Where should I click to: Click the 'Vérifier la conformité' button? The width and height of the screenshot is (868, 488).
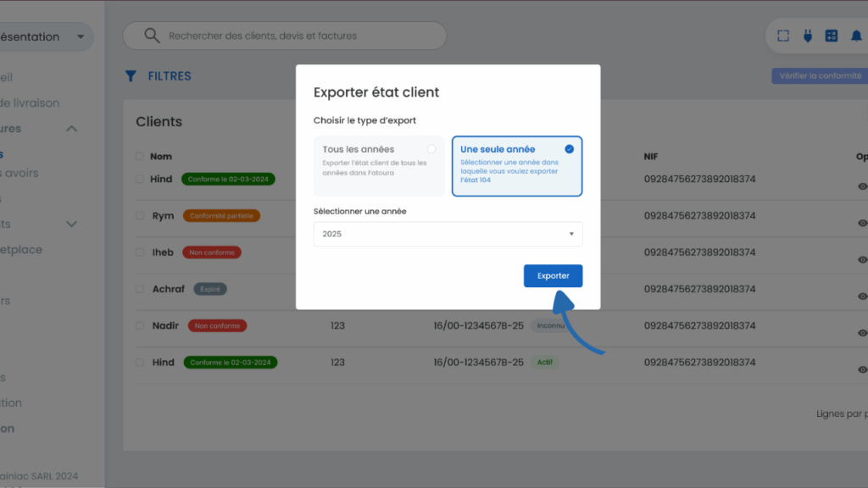819,76
